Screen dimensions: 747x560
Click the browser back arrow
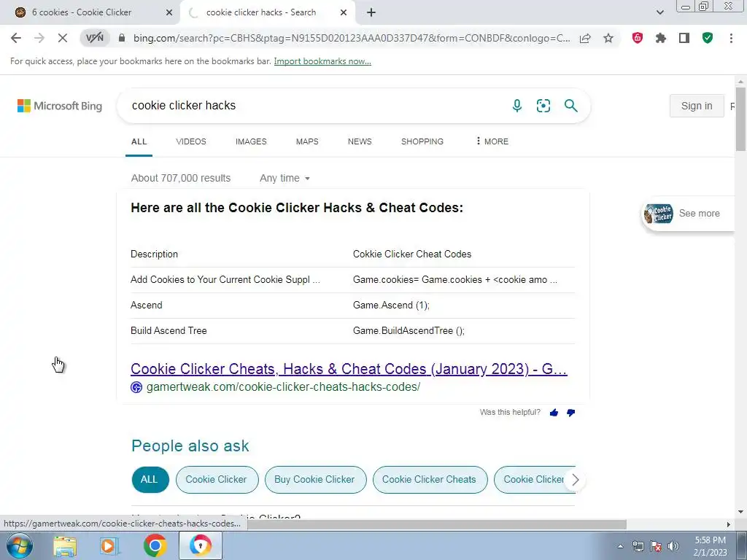(x=16, y=38)
